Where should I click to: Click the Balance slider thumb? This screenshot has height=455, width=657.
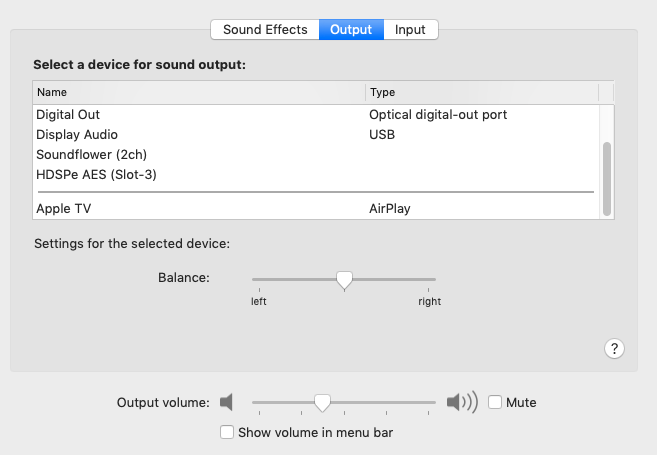344,280
